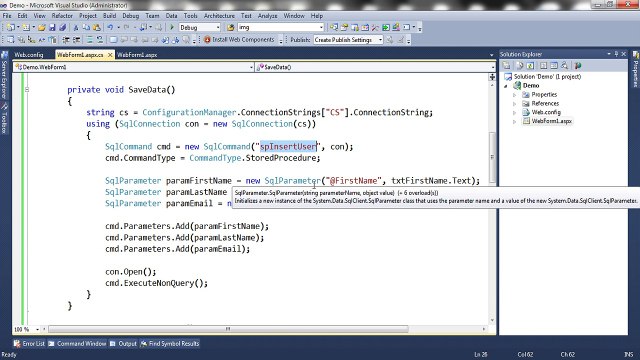
Task: Expand the References tree node
Action: 514,104
